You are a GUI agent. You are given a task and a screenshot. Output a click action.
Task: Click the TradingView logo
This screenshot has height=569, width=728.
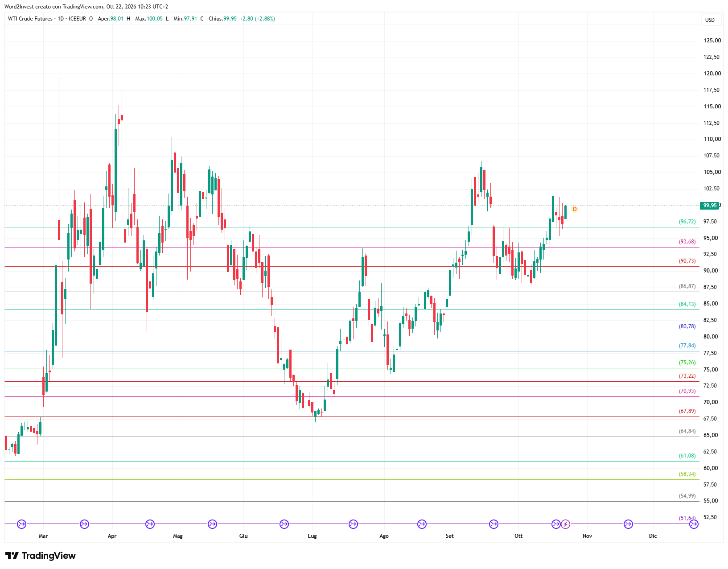pyautogui.click(x=41, y=556)
